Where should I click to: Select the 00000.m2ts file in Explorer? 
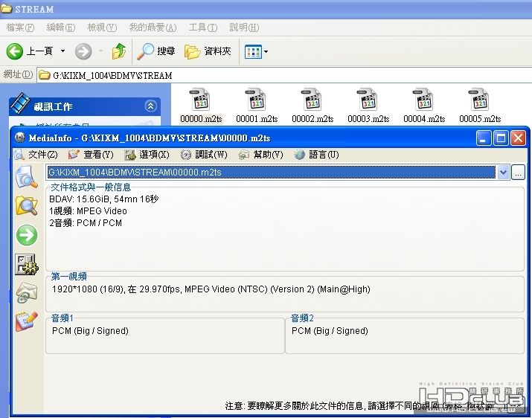[x=201, y=105]
